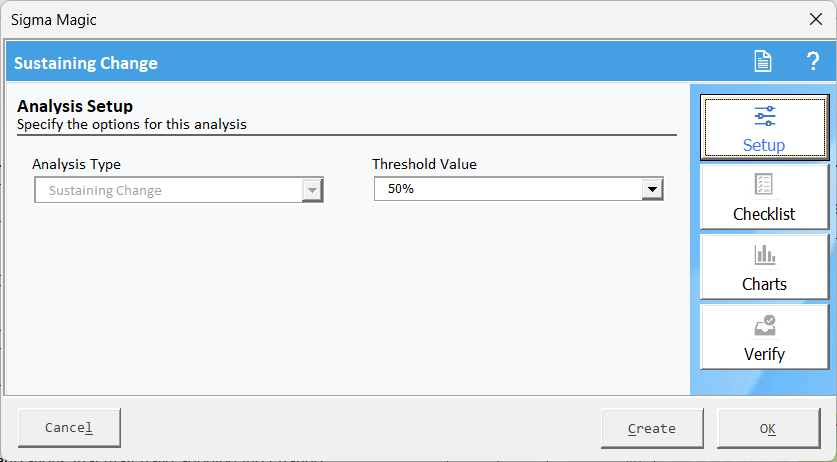
Task: Go to the Verify tab
Action: (x=764, y=337)
